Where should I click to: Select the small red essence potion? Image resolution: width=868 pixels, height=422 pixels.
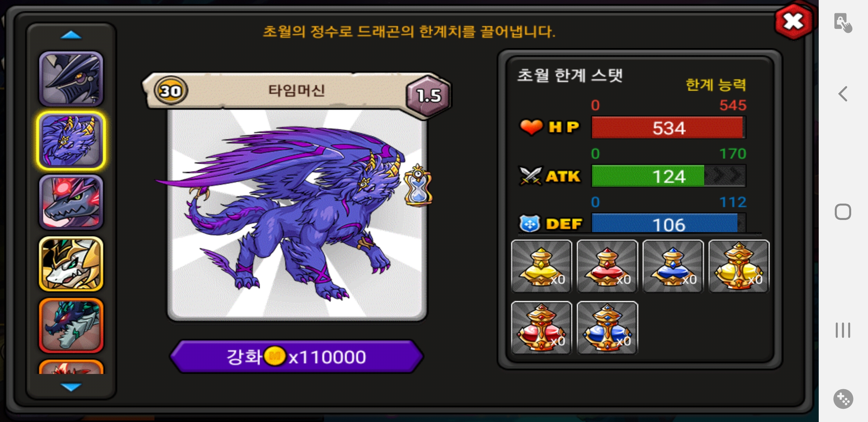coord(607,266)
